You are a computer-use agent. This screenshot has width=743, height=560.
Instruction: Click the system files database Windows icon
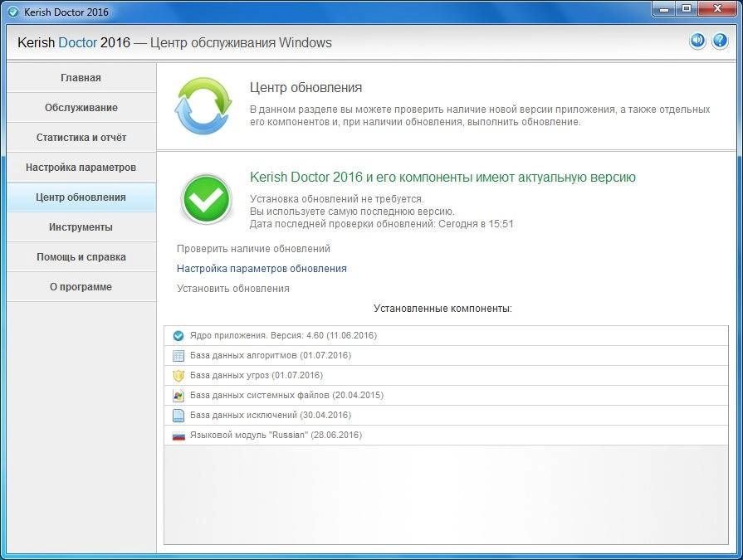click(178, 395)
